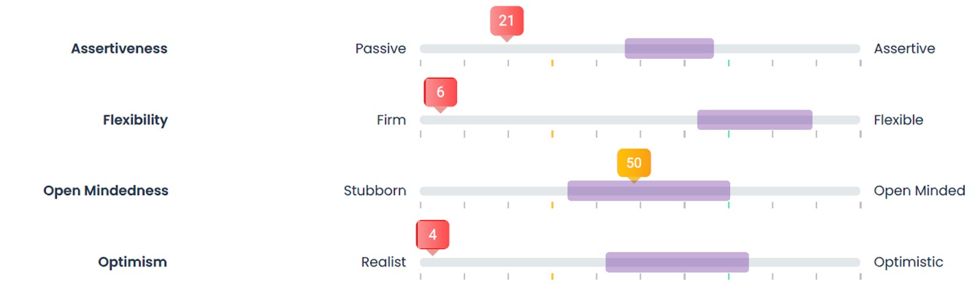The image size is (980, 285).
Task: Click the red score badge showing 4
Action: 432,235
